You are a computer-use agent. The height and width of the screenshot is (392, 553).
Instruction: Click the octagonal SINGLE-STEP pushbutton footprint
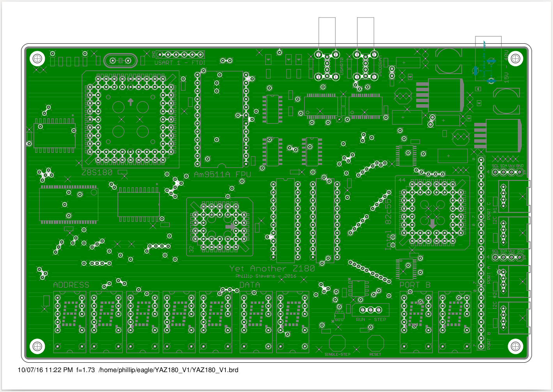click(x=337, y=343)
